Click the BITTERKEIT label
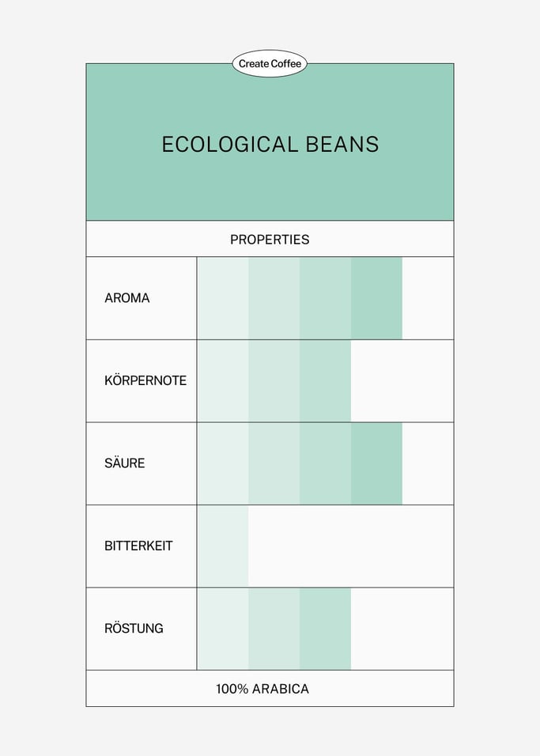 tap(138, 546)
